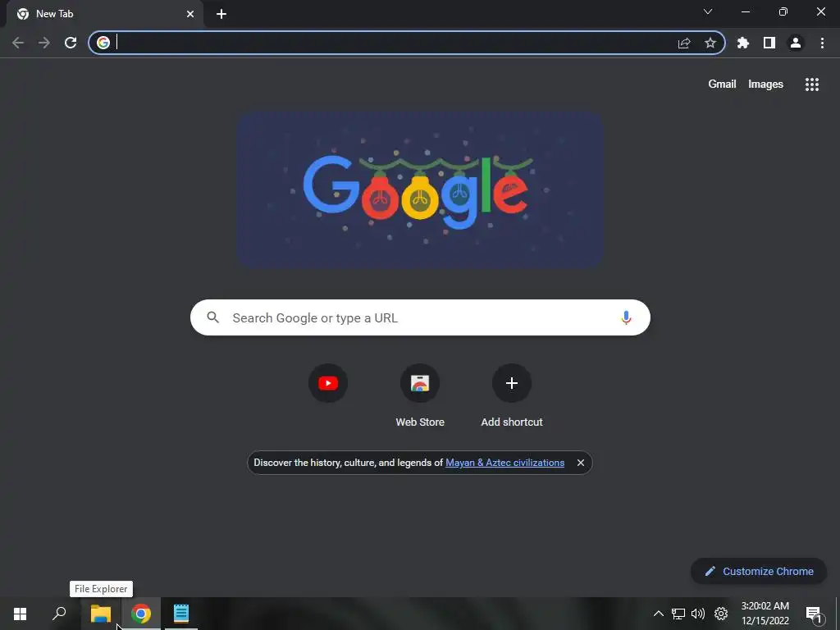
Task: Open the Gmail link
Action: tap(722, 84)
